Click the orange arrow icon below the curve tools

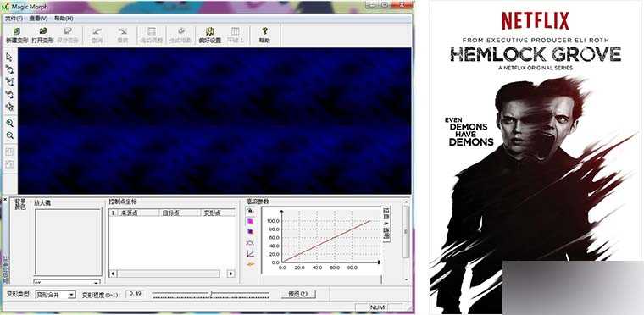[251, 264]
